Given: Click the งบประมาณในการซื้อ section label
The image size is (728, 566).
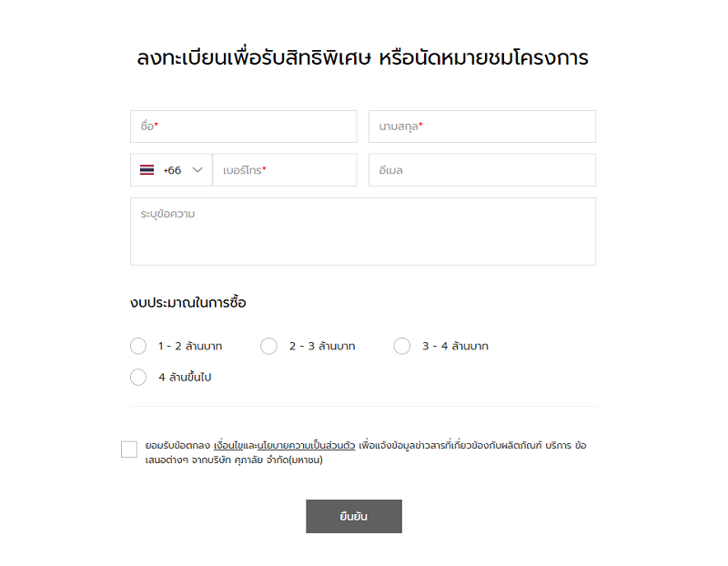Looking at the screenshot, I should coord(188,303).
